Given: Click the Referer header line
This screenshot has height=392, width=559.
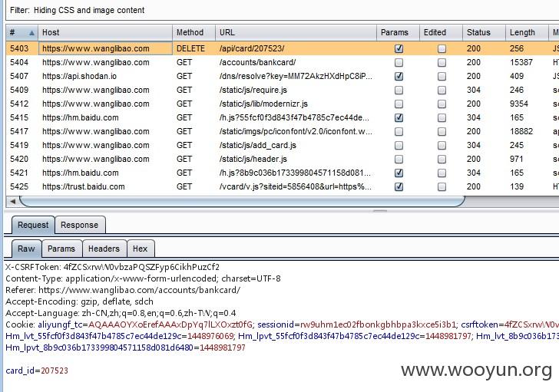Looking at the screenshot, I should (x=123, y=290).
